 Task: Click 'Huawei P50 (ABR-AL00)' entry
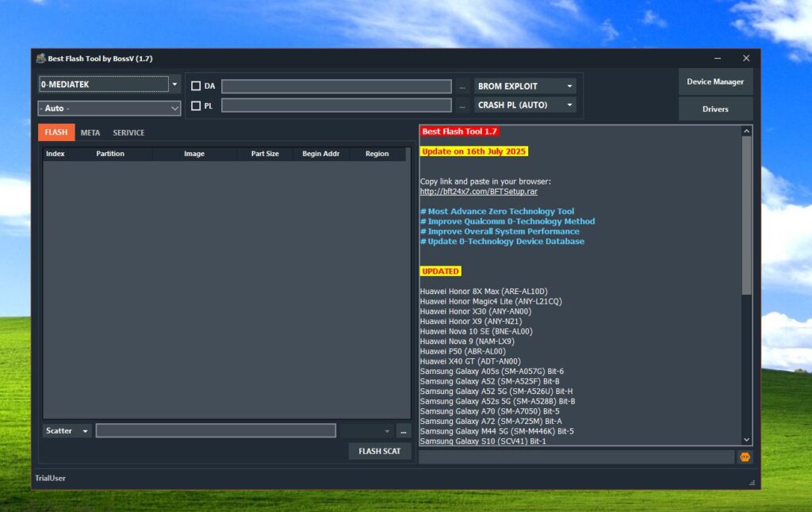[463, 352]
